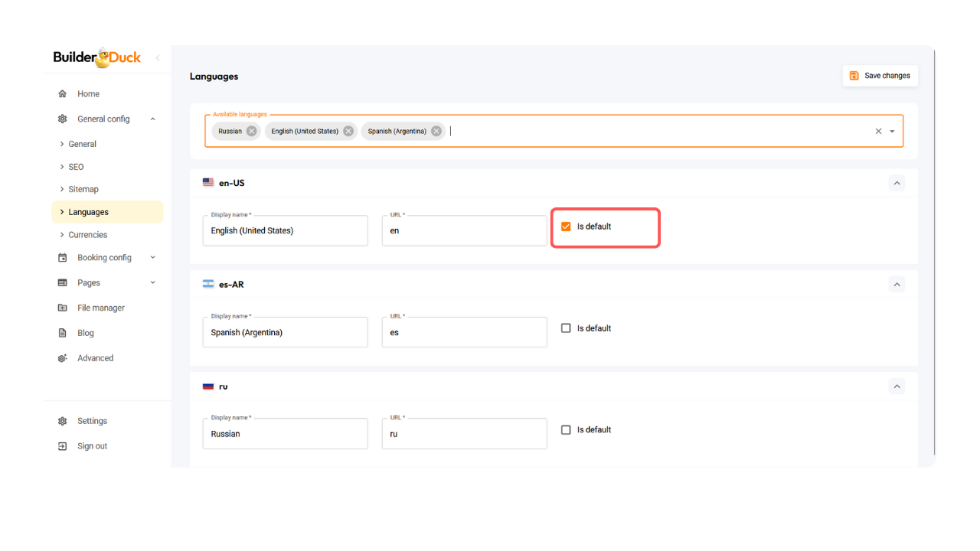
Task: Click the Save changes button
Action: (x=880, y=76)
